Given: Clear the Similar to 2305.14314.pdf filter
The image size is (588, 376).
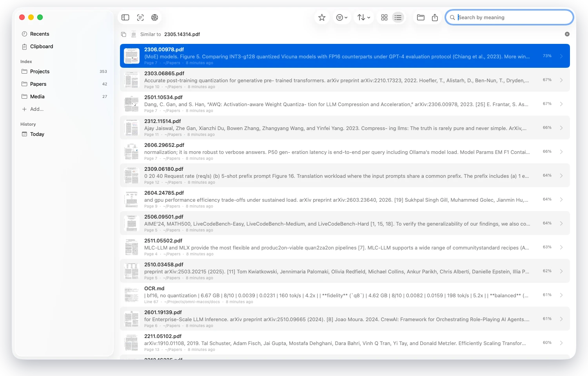Looking at the screenshot, I should pyautogui.click(x=567, y=34).
